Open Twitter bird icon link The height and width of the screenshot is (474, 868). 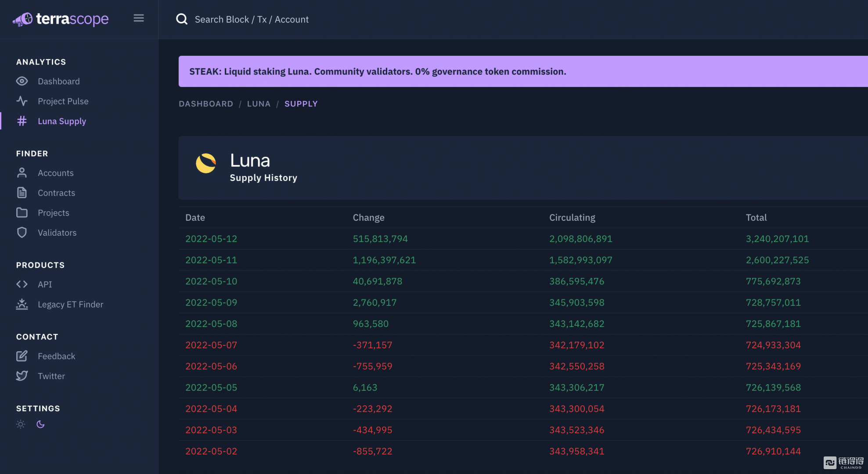(x=22, y=376)
